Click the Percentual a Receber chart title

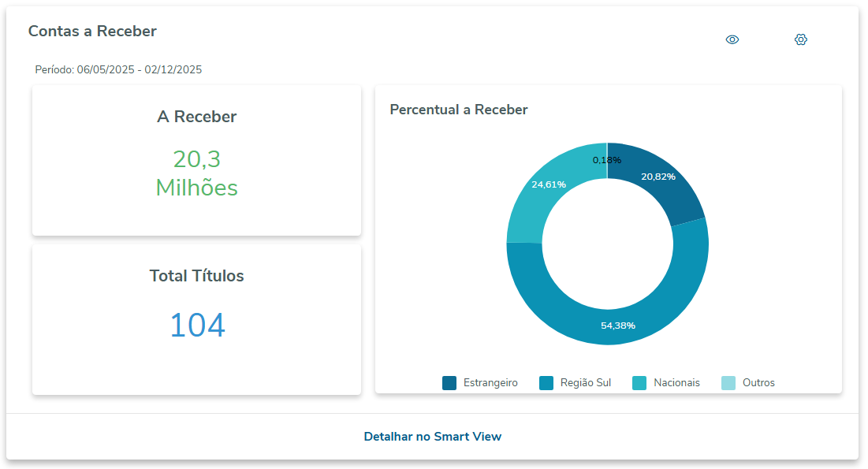[x=459, y=110]
